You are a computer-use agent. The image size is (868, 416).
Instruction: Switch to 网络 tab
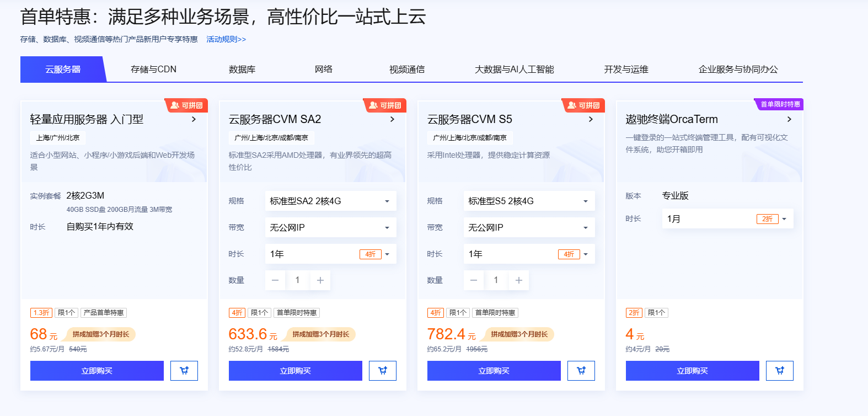324,69
